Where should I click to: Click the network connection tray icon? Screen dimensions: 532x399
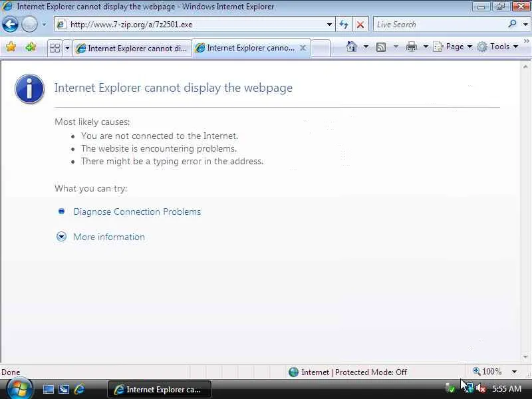(x=468, y=388)
